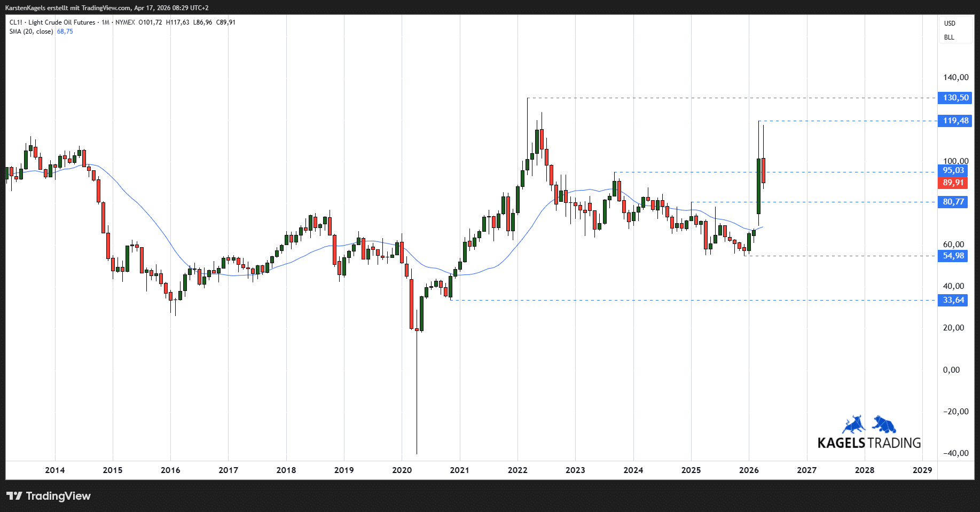The image size is (980, 512).
Task: Select the 95,03 price level label
Action: coord(953,170)
